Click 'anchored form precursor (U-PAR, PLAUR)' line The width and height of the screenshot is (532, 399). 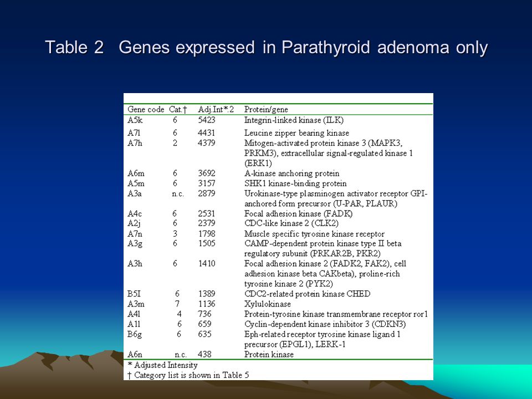321,204
